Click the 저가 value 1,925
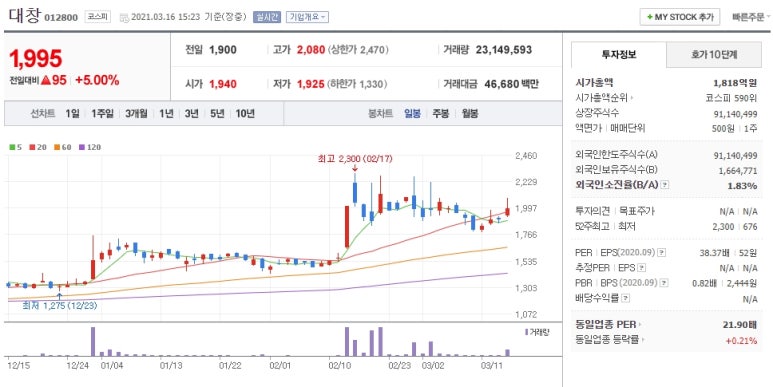 [311, 84]
